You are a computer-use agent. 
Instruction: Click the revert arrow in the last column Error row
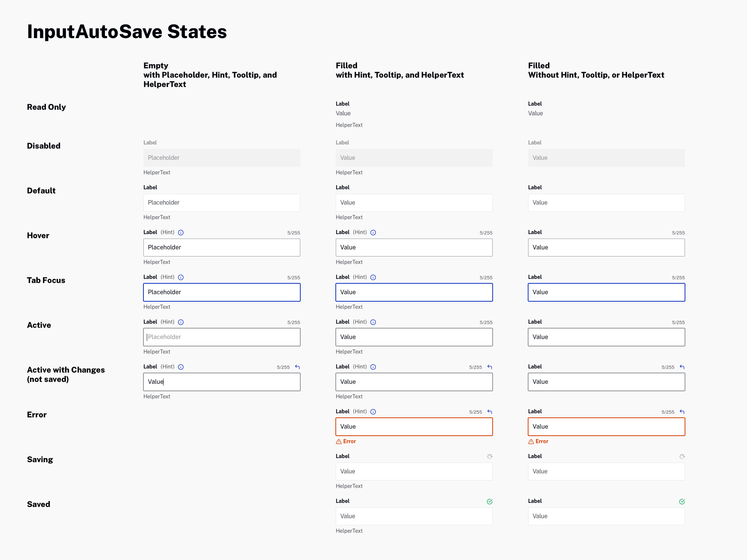[682, 412]
